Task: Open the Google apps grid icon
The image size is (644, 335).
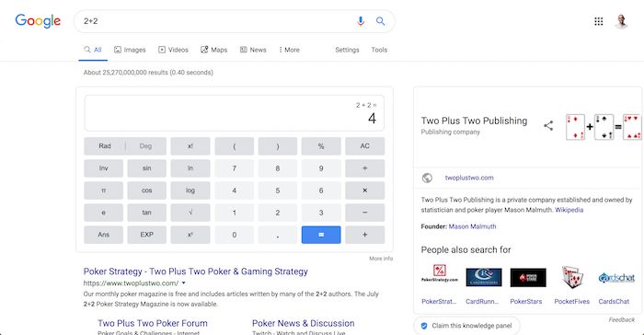Action: point(598,21)
